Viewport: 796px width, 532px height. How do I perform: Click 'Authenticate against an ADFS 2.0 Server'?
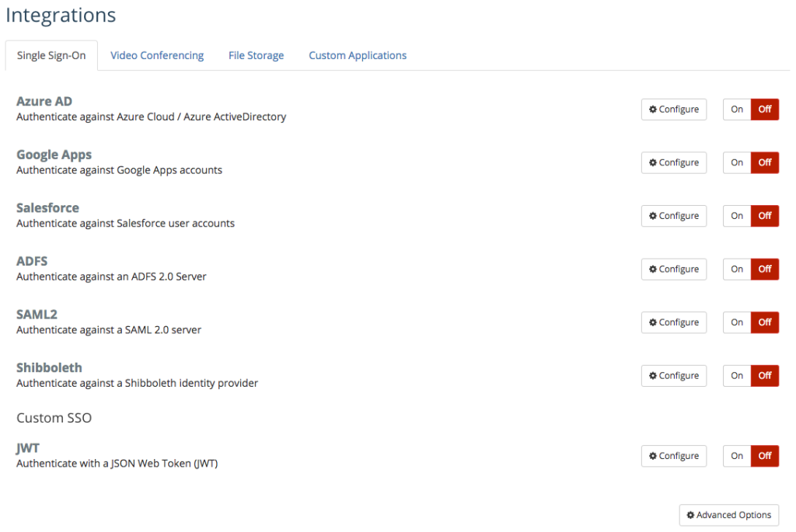[111, 276]
